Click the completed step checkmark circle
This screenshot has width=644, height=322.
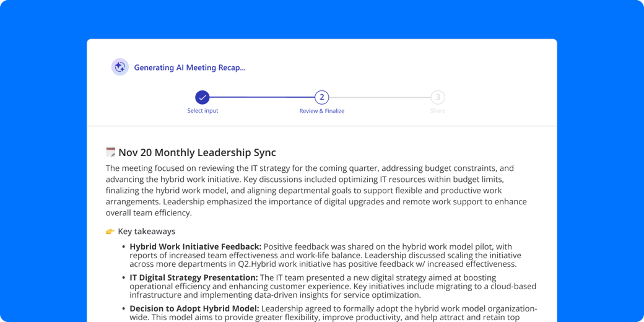pos(202,97)
